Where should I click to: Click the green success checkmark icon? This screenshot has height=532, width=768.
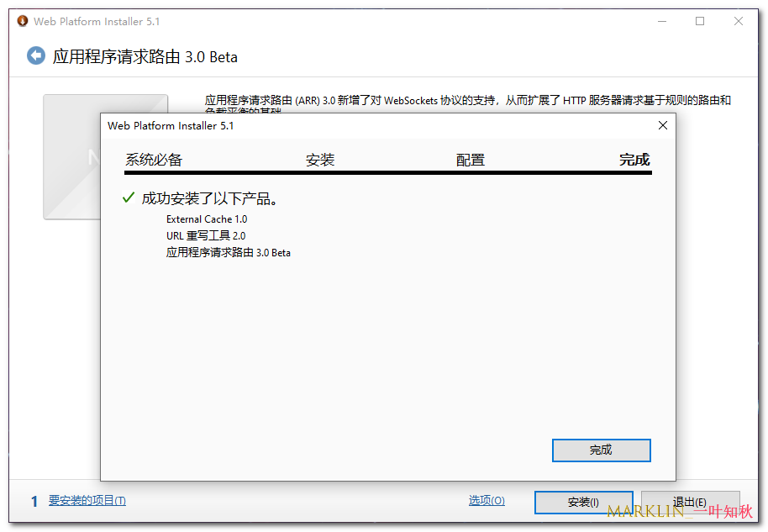coord(129,198)
